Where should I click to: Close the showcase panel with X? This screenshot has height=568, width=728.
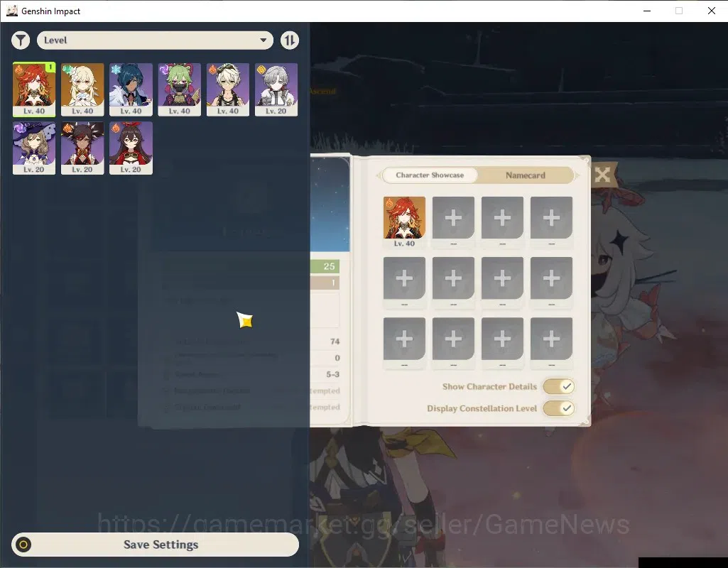pyautogui.click(x=602, y=175)
